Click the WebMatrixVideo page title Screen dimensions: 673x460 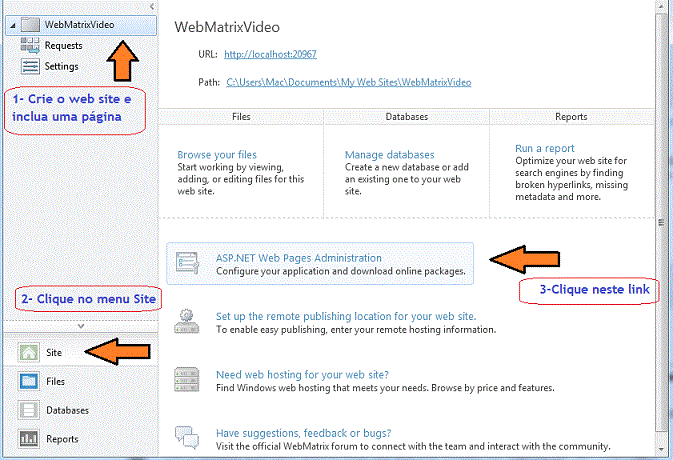click(x=227, y=27)
